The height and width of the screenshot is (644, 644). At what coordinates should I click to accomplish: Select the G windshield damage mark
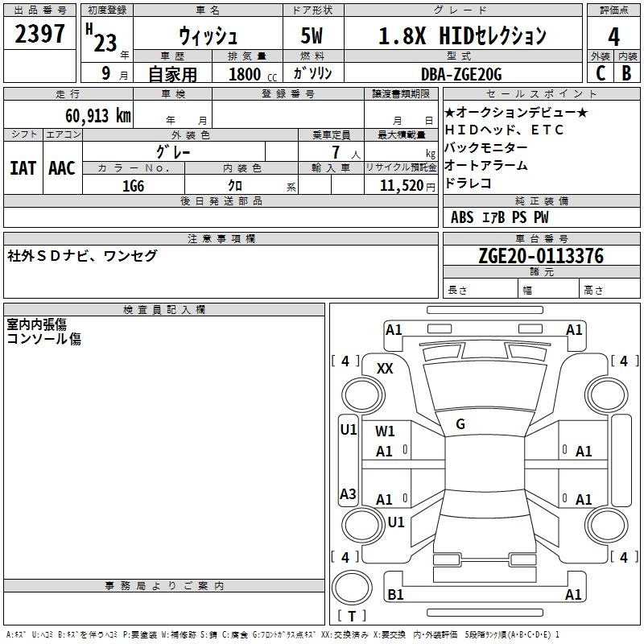point(460,424)
